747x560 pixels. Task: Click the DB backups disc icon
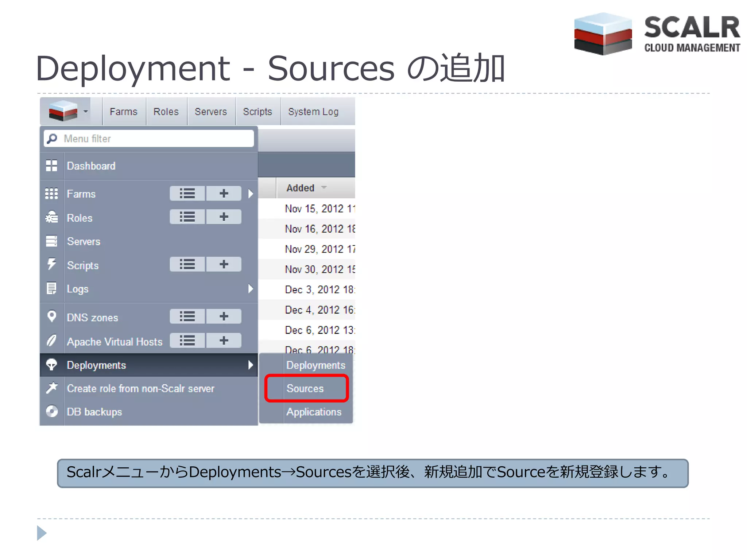(x=52, y=411)
